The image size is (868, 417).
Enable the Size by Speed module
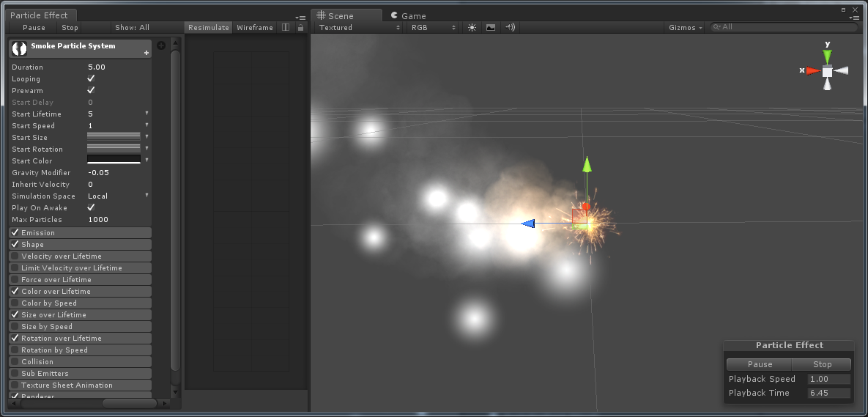15,327
